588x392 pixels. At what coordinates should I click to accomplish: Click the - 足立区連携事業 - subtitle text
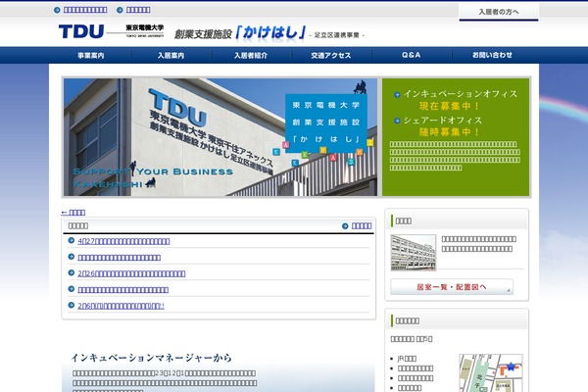pos(337,35)
